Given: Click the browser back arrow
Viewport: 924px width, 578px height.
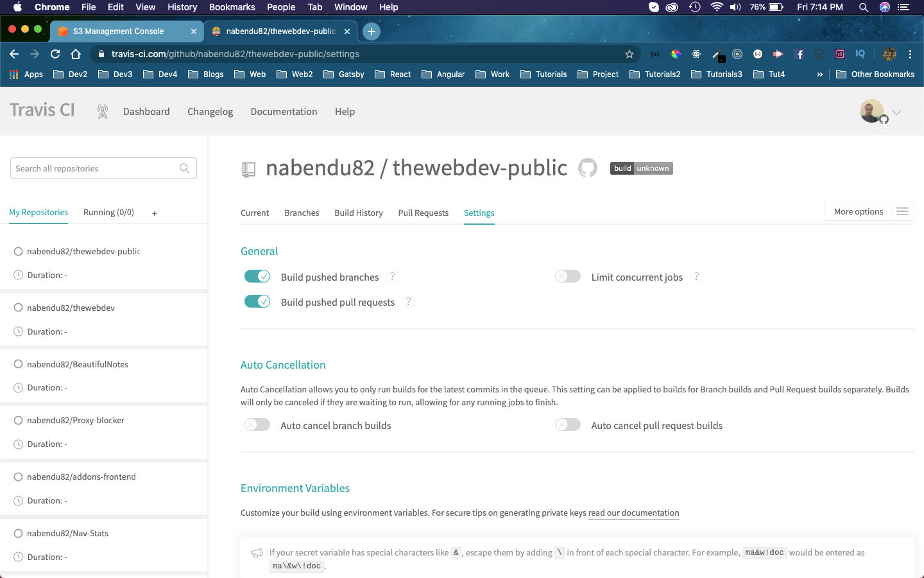Looking at the screenshot, I should [14, 54].
